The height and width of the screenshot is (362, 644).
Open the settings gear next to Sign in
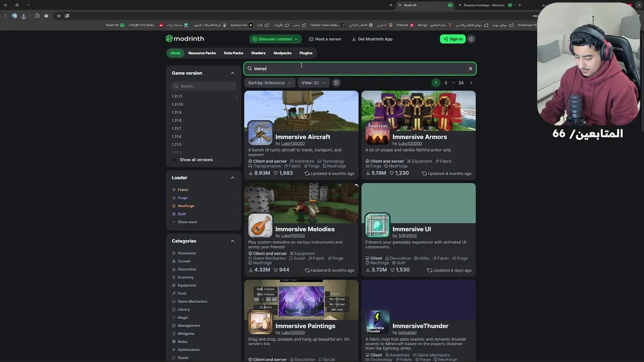[x=471, y=39]
